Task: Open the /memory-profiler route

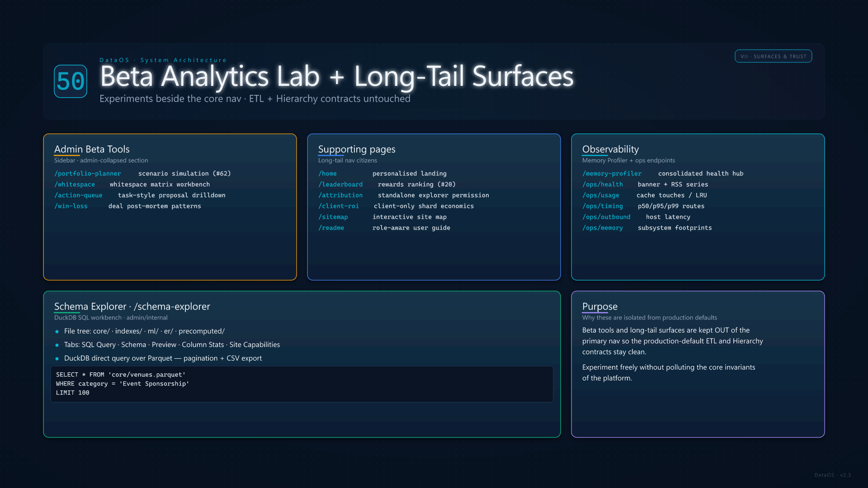Action: pyautogui.click(x=612, y=174)
